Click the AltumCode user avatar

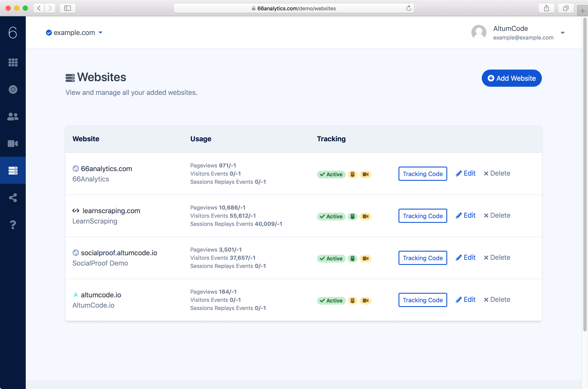(478, 32)
